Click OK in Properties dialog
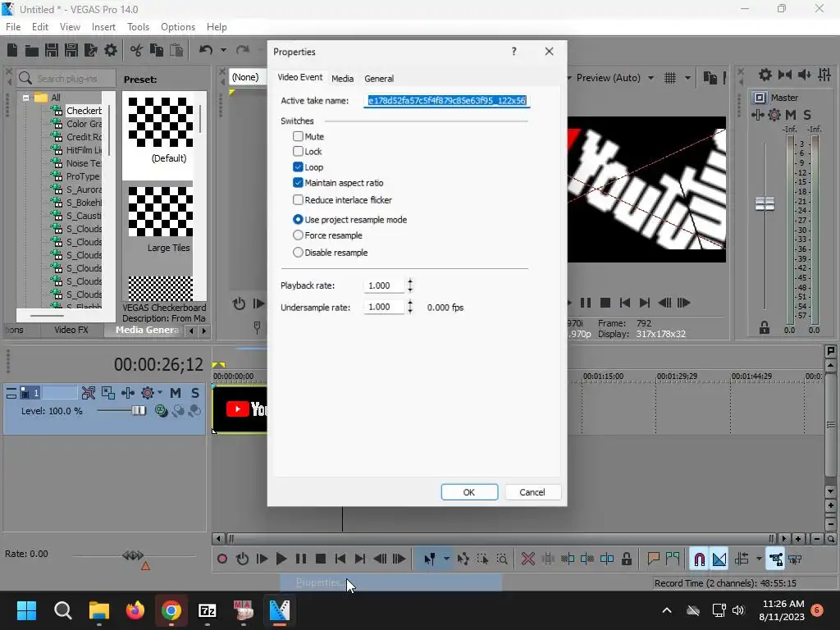Screen dimensions: 840x630 [x=469, y=492]
